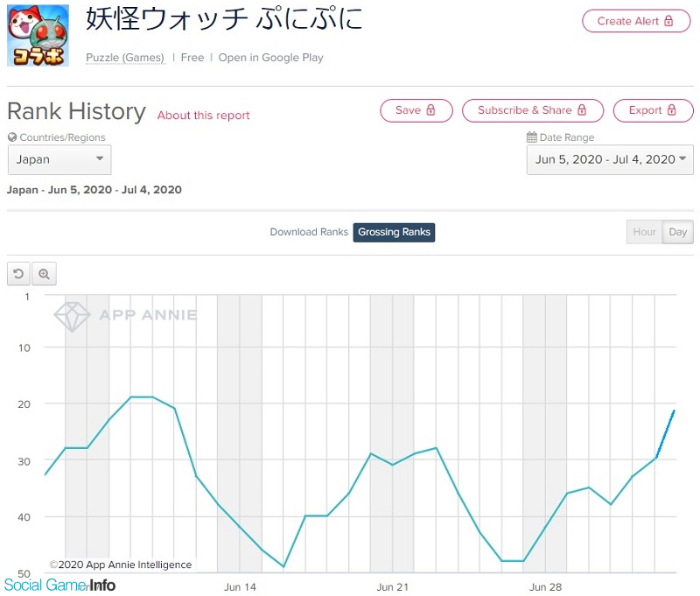Screen dimensions: 700x596
Task: Click the Open in Google Play link
Action: tap(270, 58)
